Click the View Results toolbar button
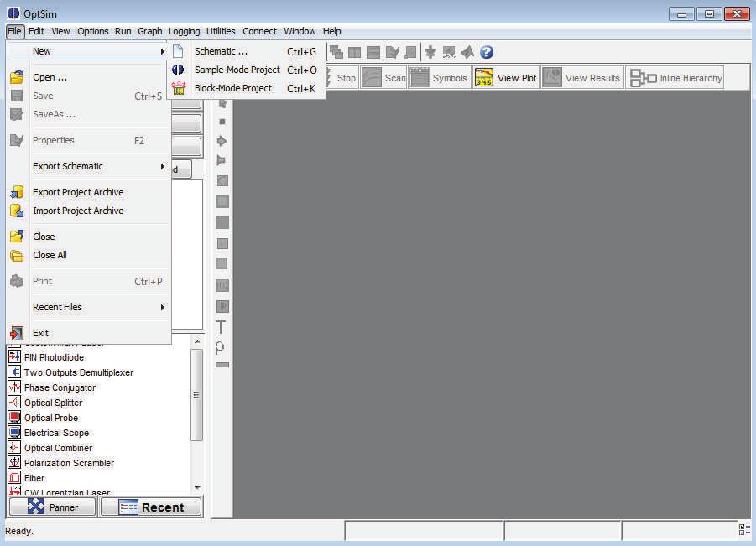Screen dimensions: 756x546 [x=582, y=78]
